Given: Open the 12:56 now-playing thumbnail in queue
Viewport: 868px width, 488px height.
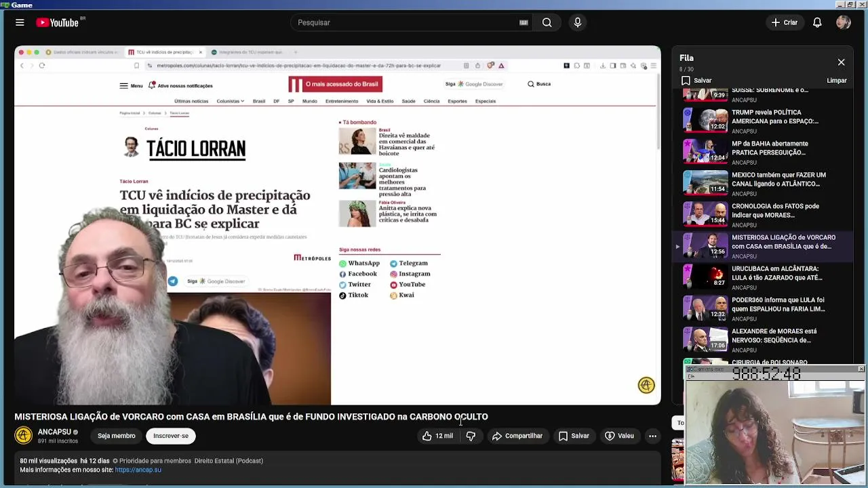Looking at the screenshot, I should pos(705,245).
